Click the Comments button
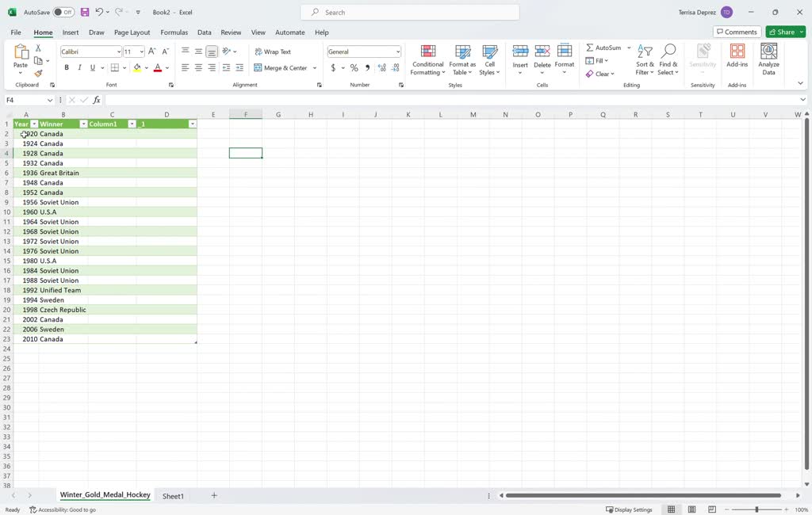Viewport: 812px width, 515px height. point(737,32)
